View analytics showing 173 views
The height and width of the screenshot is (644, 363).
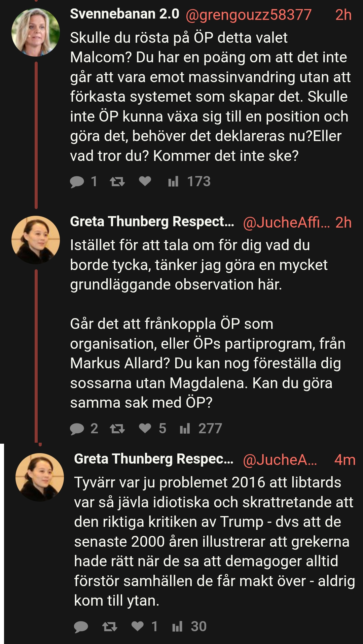coord(189,181)
